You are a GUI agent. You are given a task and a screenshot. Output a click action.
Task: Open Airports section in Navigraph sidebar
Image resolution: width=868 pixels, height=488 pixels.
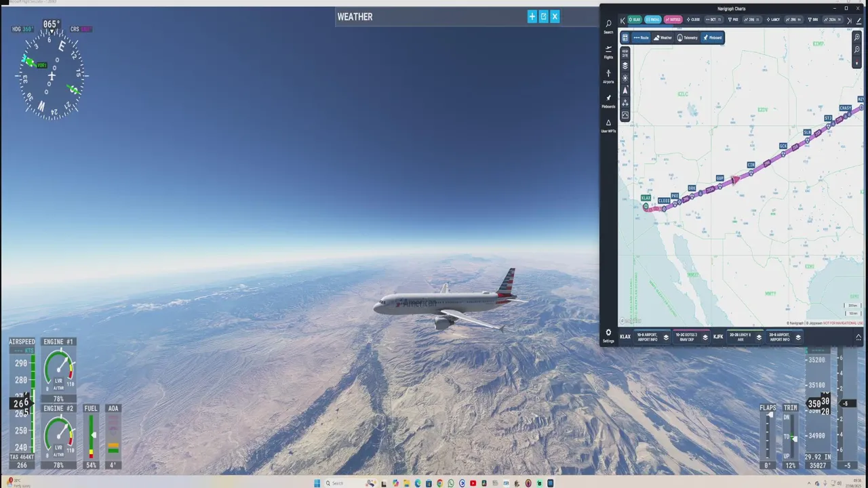click(608, 76)
